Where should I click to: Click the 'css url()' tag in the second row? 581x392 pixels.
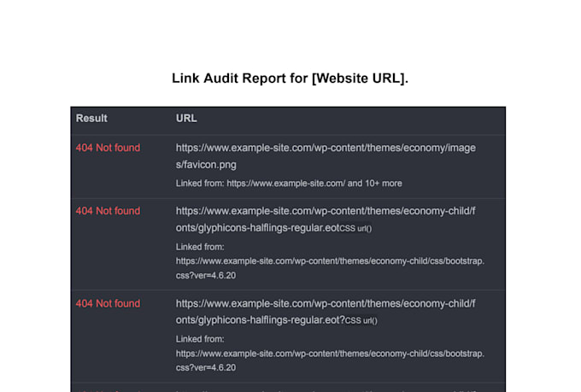(356, 228)
